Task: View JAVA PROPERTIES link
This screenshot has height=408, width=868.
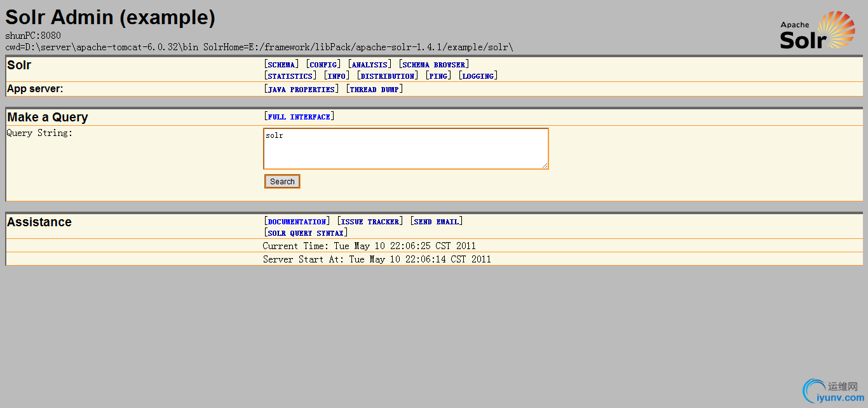Action: coord(302,90)
